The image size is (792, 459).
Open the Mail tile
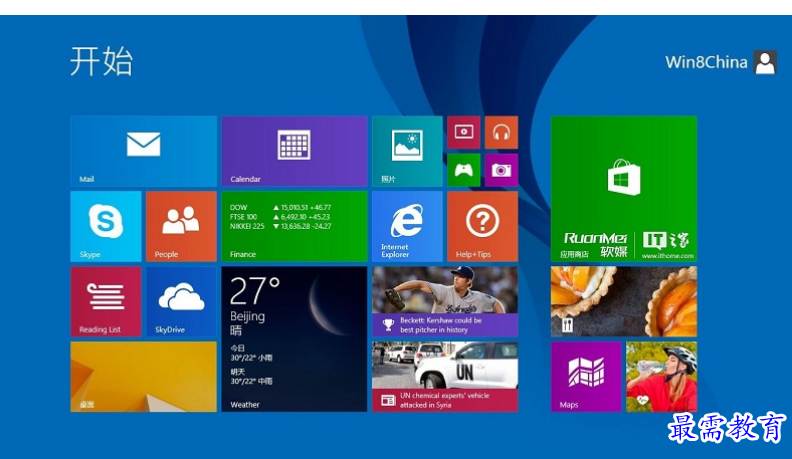(x=143, y=151)
